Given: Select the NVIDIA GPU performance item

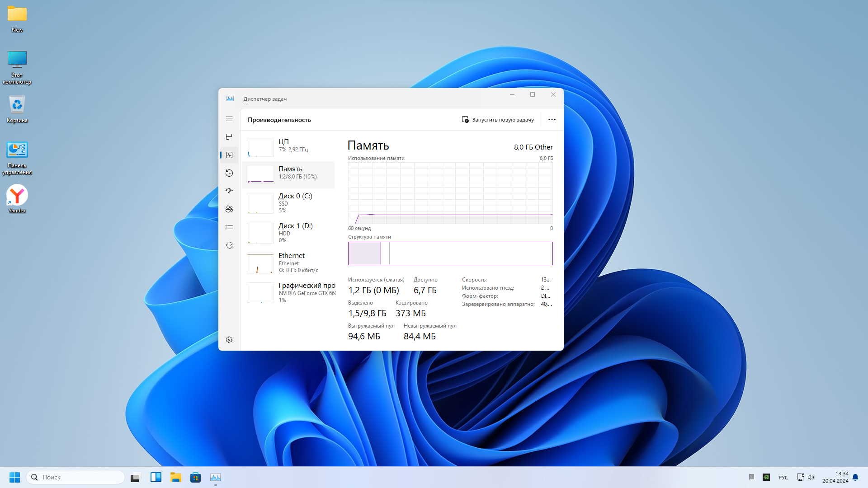Looking at the screenshot, I should coord(289,292).
